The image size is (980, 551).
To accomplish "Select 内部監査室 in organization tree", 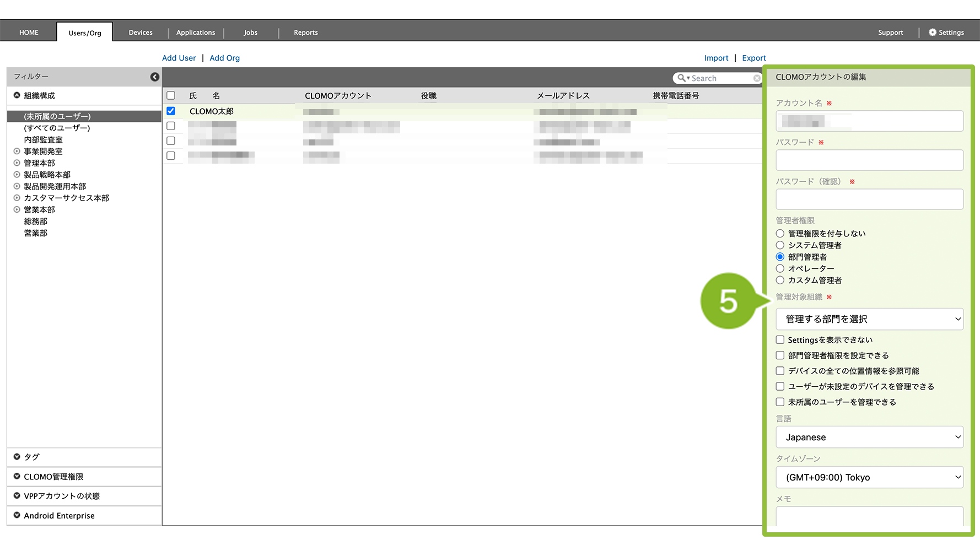I will pos(43,140).
